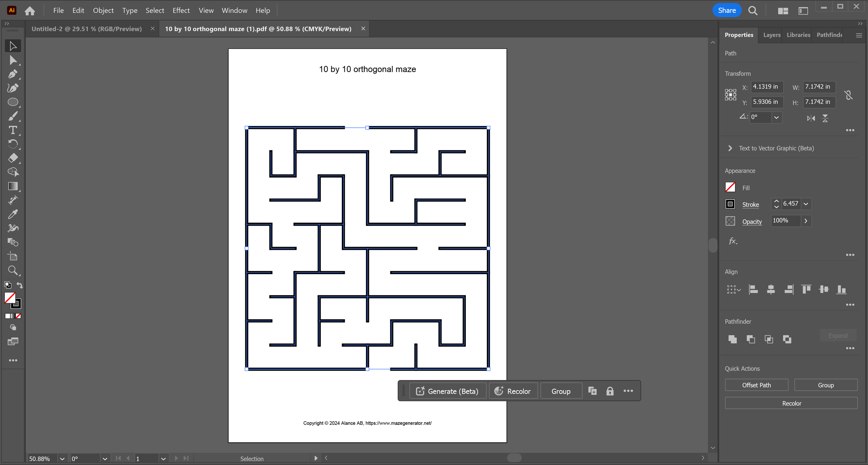Screen dimensions: 868x465
Task: Toggle constrain width and height proportions
Action: (x=848, y=95)
